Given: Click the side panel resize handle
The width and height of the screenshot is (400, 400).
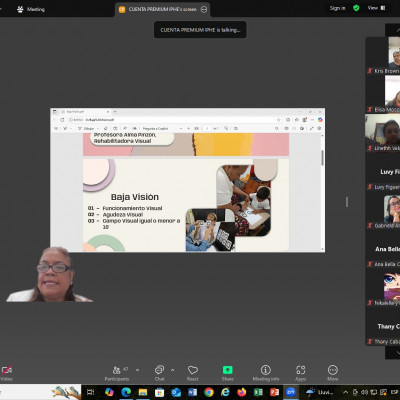Looking at the screenshot, I should 347,202.
